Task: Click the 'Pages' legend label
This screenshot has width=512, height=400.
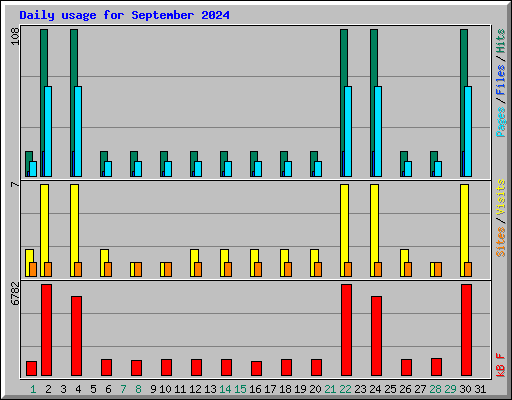Action: coord(501,122)
